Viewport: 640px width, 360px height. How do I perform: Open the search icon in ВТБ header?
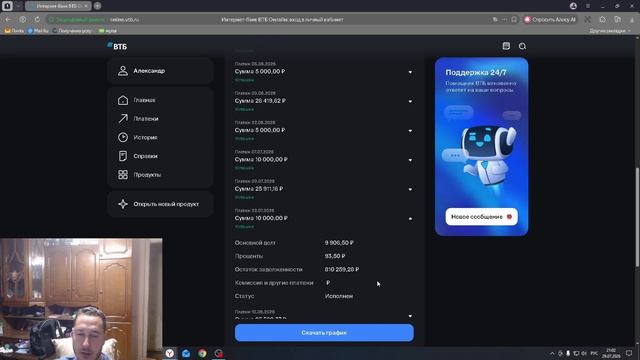pyautogui.click(x=522, y=46)
